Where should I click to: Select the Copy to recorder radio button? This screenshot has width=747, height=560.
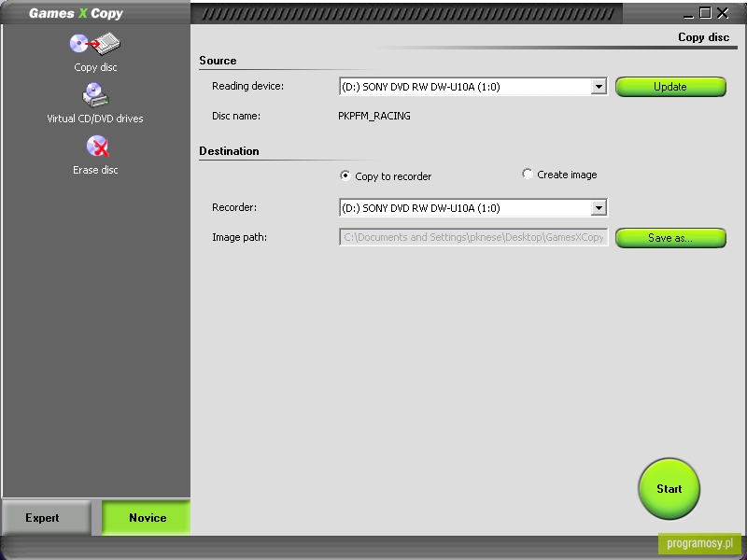tap(345, 175)
